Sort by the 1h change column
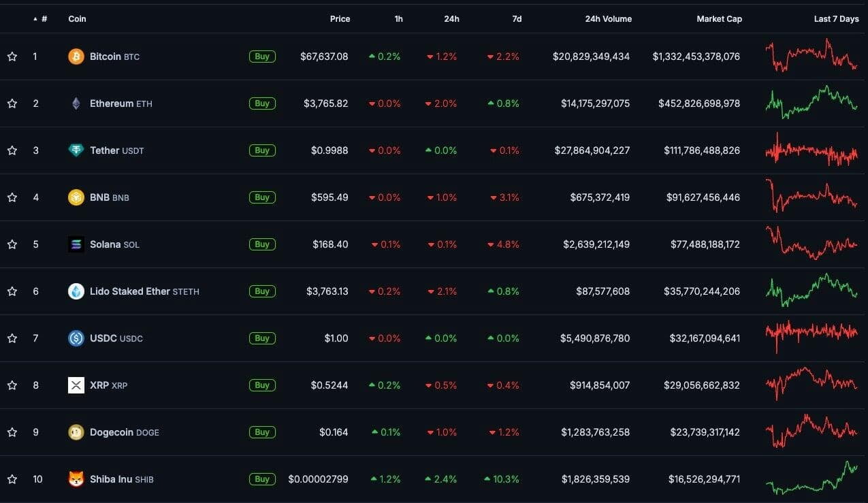The width and height of the screenshot is (868, 503). 399,19
